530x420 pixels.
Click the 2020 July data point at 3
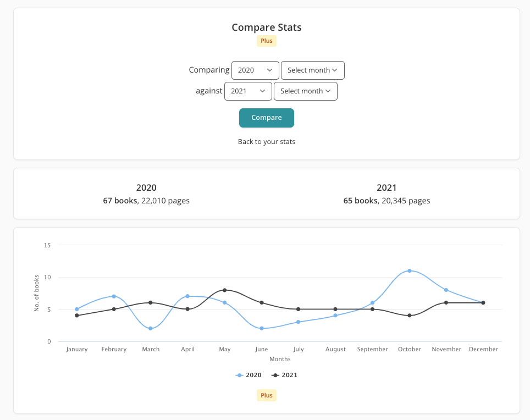click(298, 322)
